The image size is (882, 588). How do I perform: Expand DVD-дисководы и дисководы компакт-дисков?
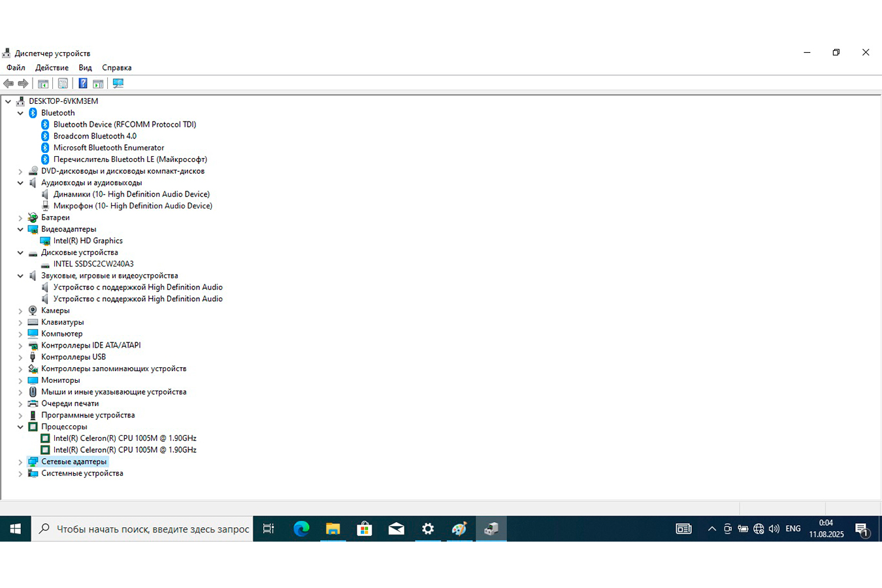tap(20, 171)
